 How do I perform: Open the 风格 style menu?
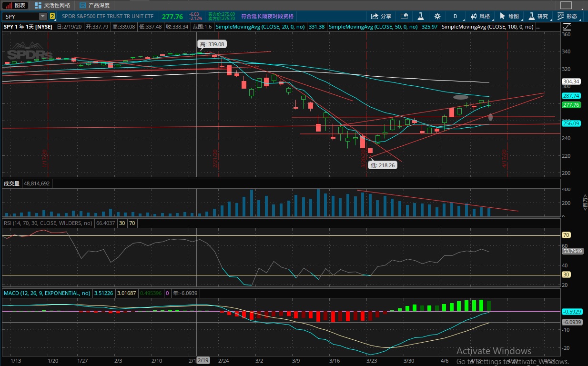[x=479, y=16]
